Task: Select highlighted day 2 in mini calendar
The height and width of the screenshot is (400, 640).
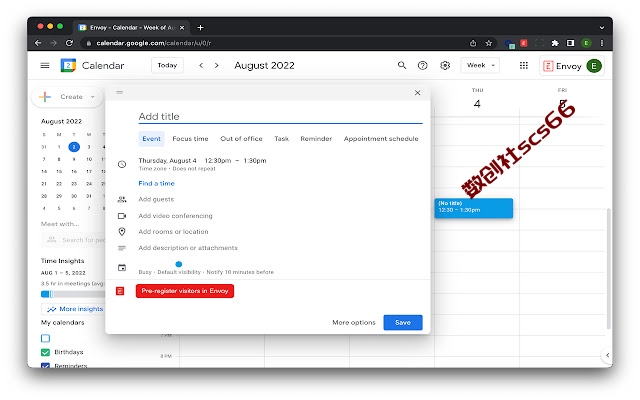Action: coord(74,147)
